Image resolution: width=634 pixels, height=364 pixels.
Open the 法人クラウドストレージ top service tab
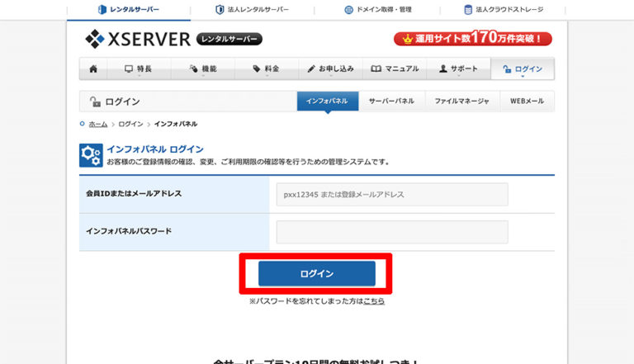coord(504,9)
